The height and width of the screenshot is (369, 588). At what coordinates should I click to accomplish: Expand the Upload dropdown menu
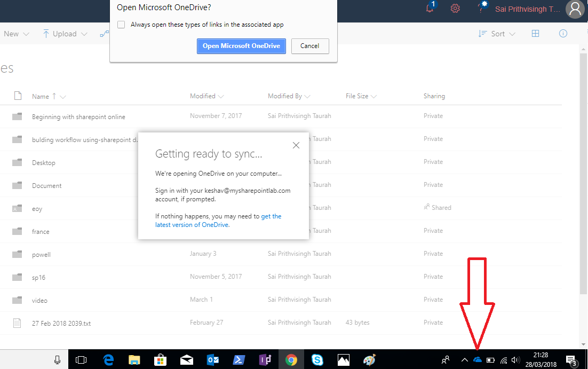[x=65, y=34]
